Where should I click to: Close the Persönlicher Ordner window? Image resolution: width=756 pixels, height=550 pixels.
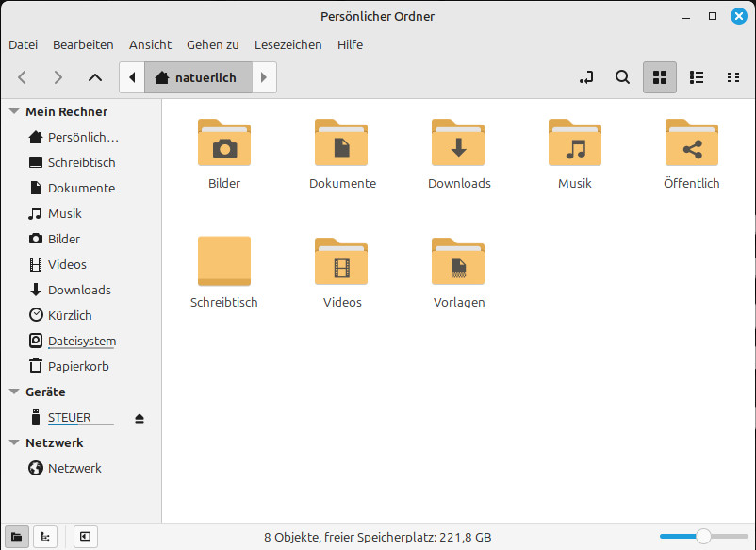pos(739,16)
